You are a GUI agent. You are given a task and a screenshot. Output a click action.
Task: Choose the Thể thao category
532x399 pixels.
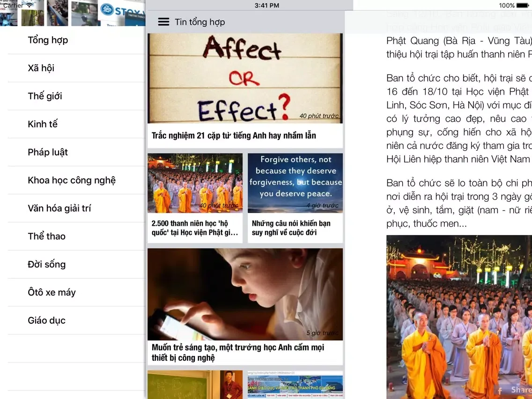76,236
